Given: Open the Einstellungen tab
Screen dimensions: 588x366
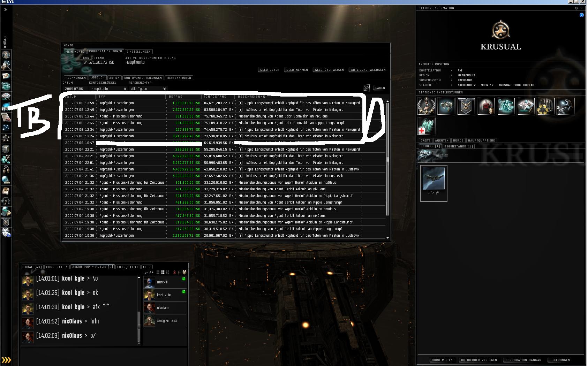Looking at the screenshot, I should tap(139, 52).
